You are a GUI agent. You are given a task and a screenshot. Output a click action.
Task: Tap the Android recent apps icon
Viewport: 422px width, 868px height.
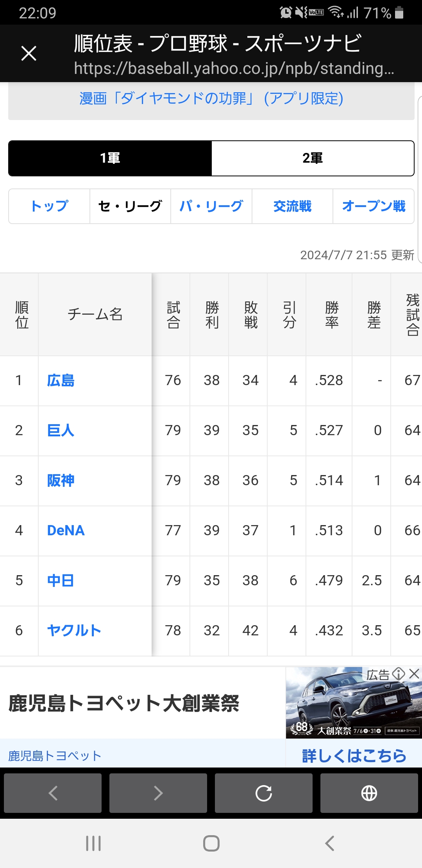click(93, 843)
